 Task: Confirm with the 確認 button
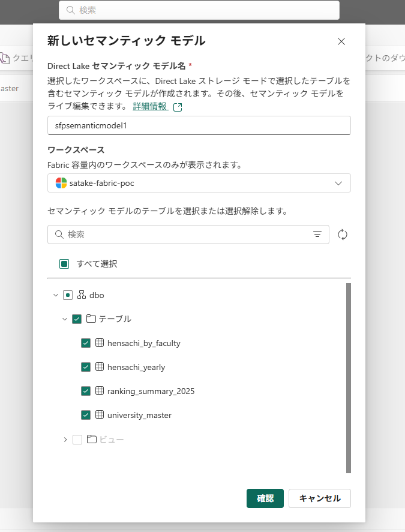(265, 498)
